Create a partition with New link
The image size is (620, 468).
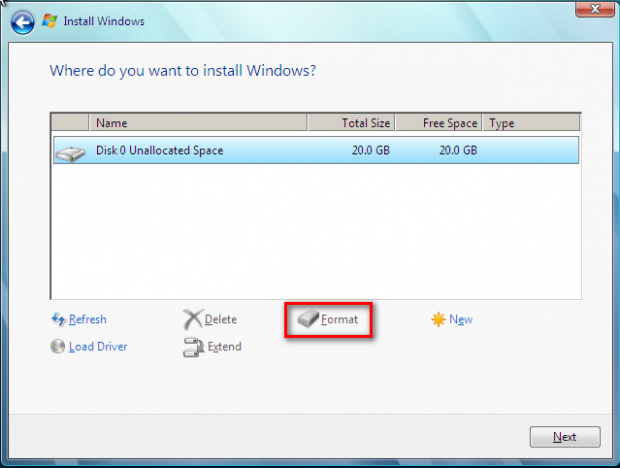point(461,319)
